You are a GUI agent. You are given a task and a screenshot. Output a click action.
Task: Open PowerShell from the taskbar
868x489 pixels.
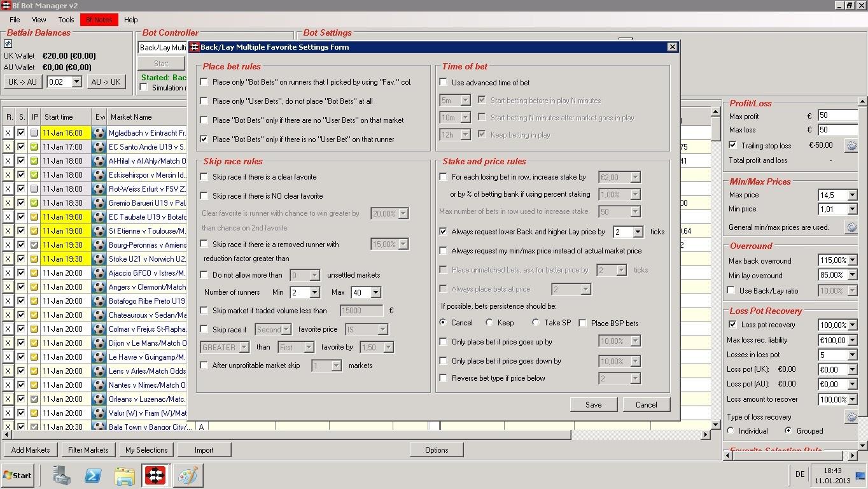(93, 475)
